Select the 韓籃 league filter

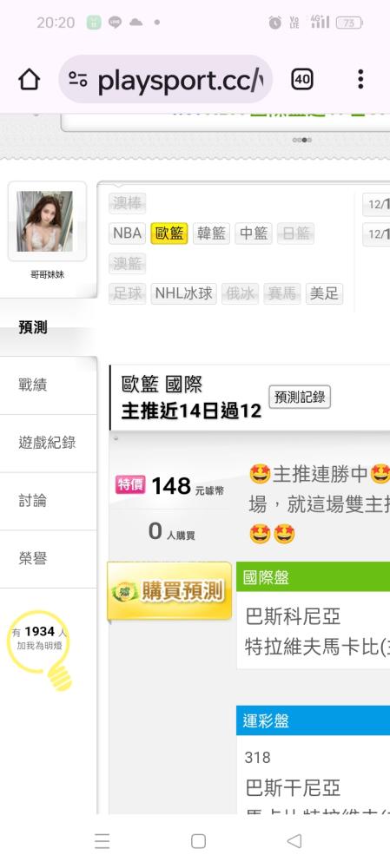(211, 233)
